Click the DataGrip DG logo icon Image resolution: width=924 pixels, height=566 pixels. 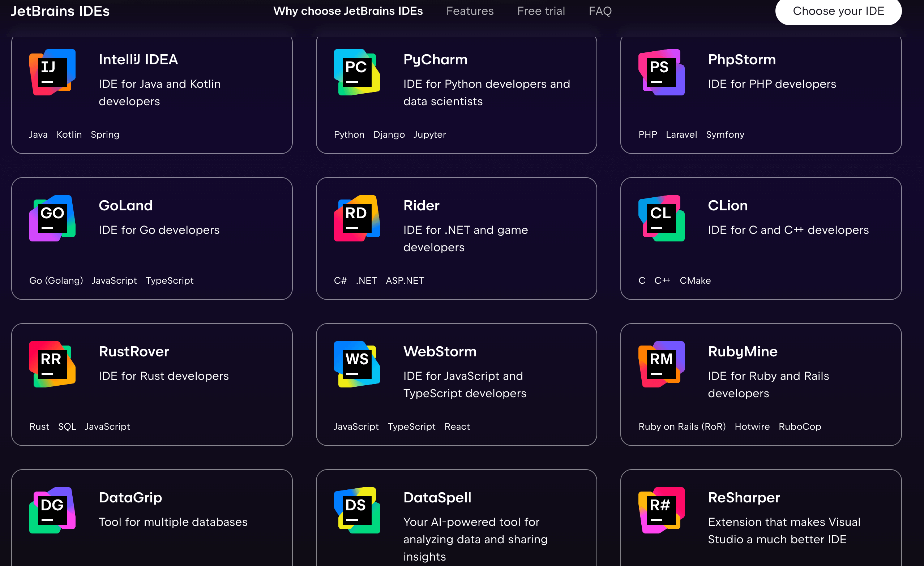coord(52,510)
